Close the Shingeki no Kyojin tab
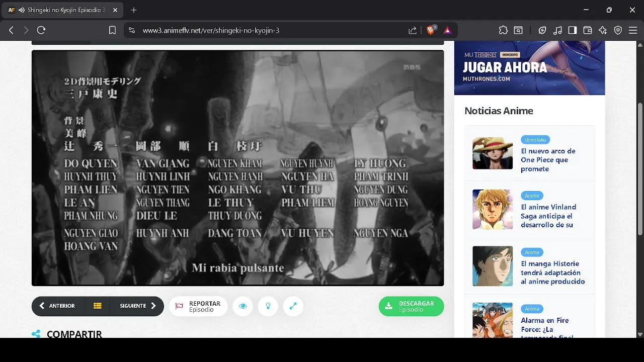Viewport: 644px width, 362px height. (x=115, y=10)
